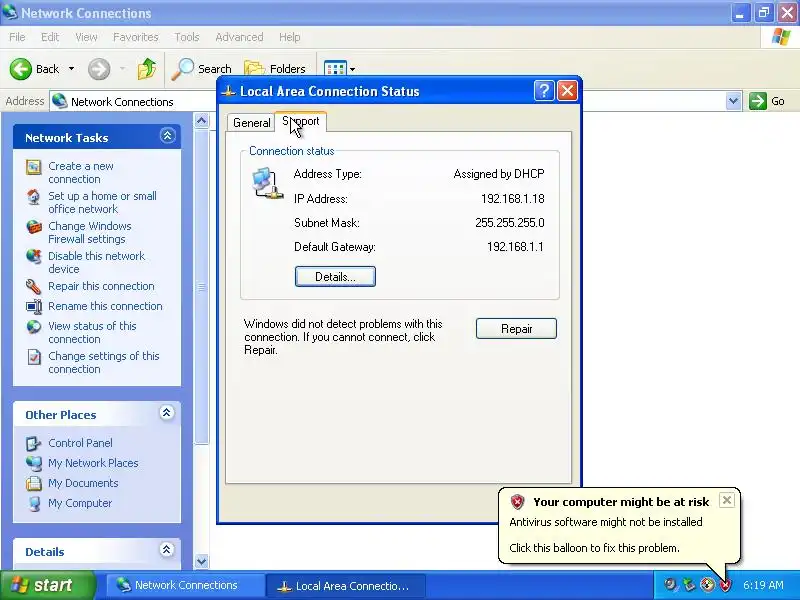This screenshot has height=600, width=800.
Task: Open Set up a home or small office network
Action: click(102, 203)
